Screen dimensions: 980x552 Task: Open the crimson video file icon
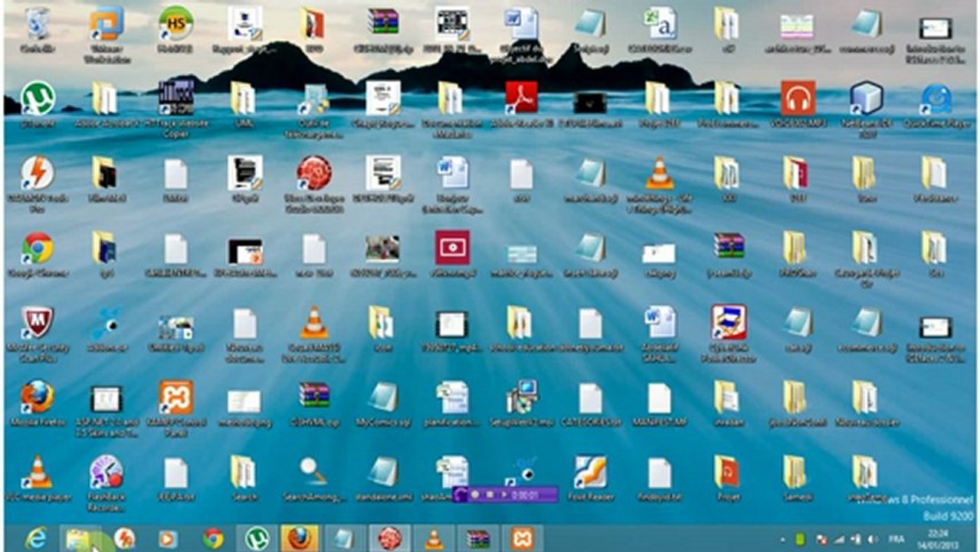[x=452, y=248]
